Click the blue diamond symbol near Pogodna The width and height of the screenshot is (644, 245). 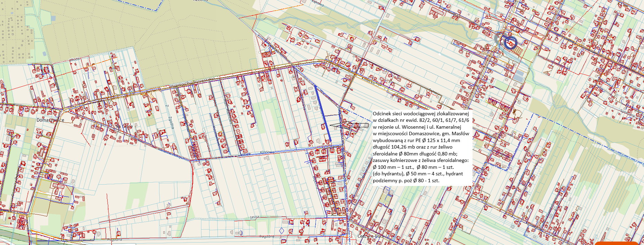point(282,231)
